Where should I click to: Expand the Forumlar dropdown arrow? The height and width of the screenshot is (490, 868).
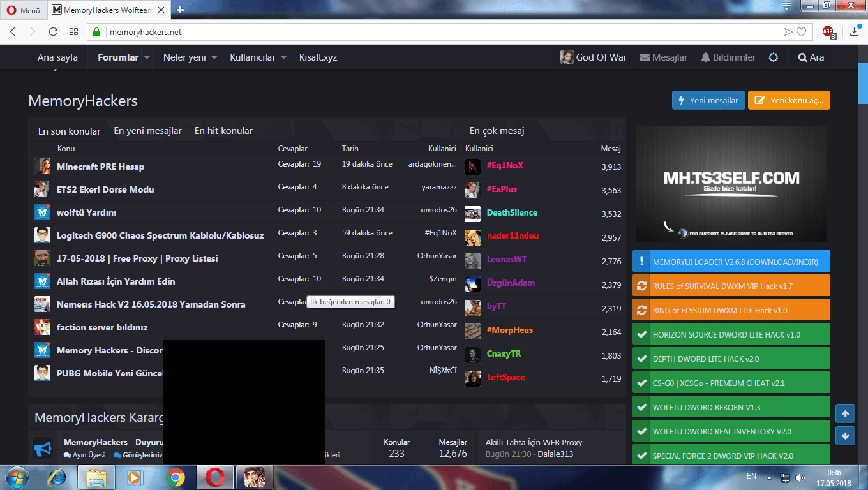point(147,57)
